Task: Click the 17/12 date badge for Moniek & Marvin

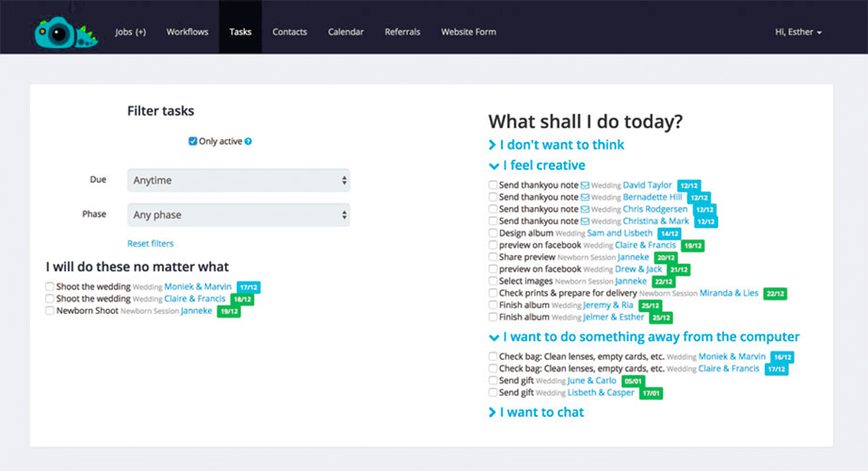Action: coord(248,287)
